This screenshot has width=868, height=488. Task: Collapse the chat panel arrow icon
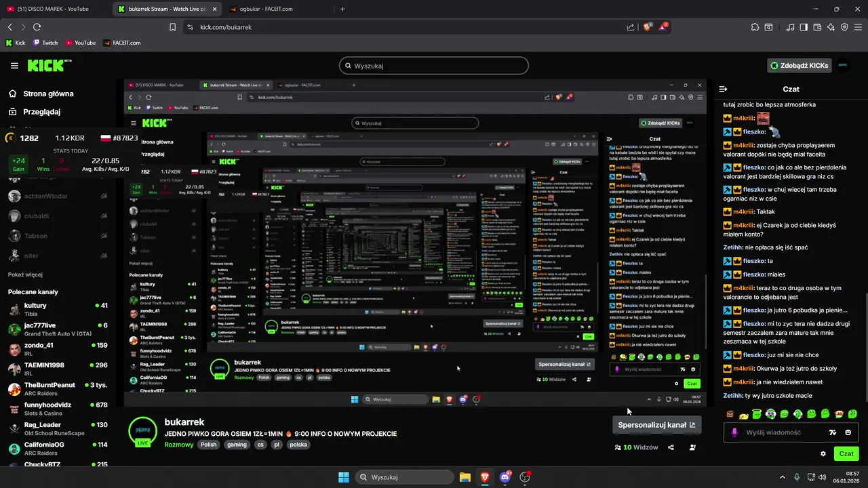[724, 89]
